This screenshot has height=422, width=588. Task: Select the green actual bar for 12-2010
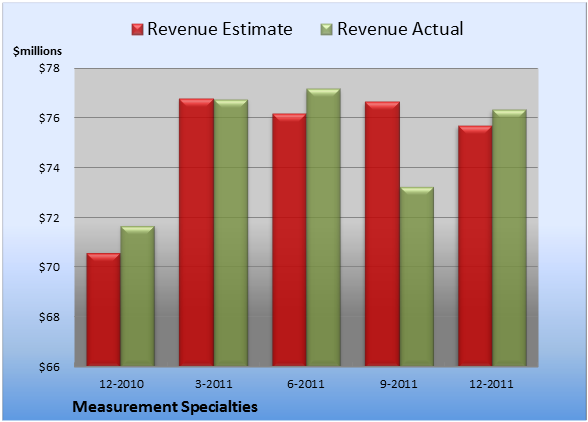[138, 296]
